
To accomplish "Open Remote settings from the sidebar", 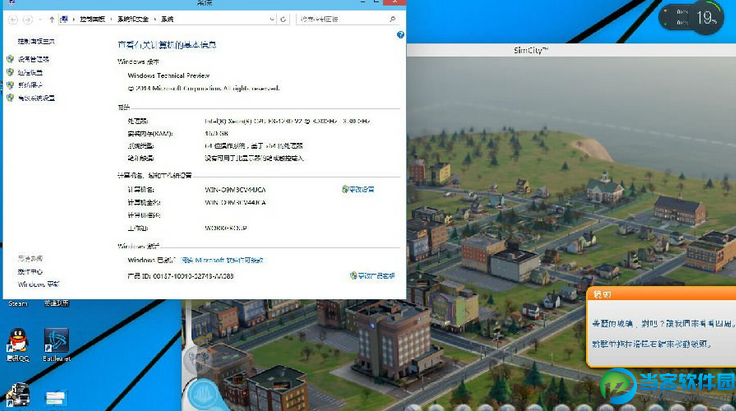I will coord(30,72).
